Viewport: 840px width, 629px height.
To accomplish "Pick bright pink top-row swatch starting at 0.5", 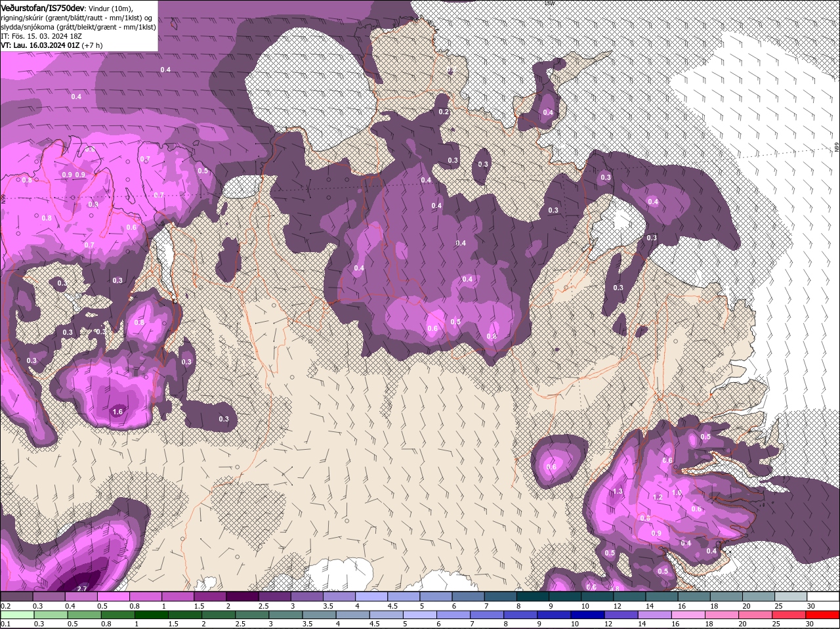I will 113,596.
